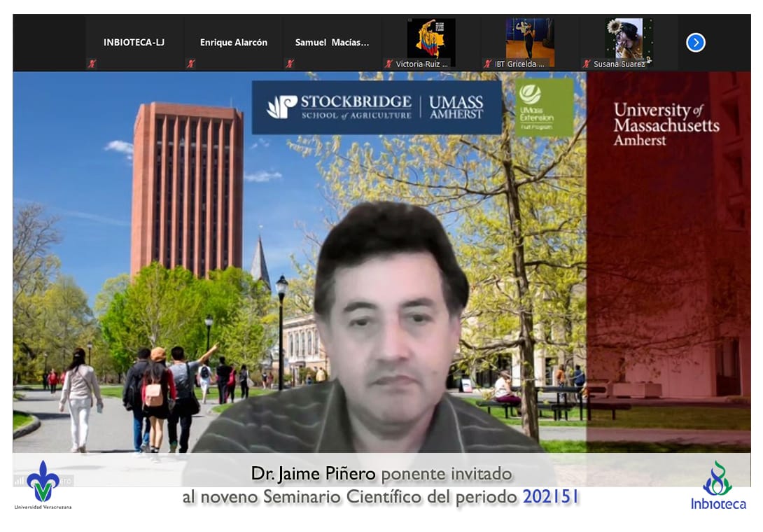This screenshot has height=532, width=763.
Task: Click the blue next-participants arrow button
Action: click(x=695, y=43)
